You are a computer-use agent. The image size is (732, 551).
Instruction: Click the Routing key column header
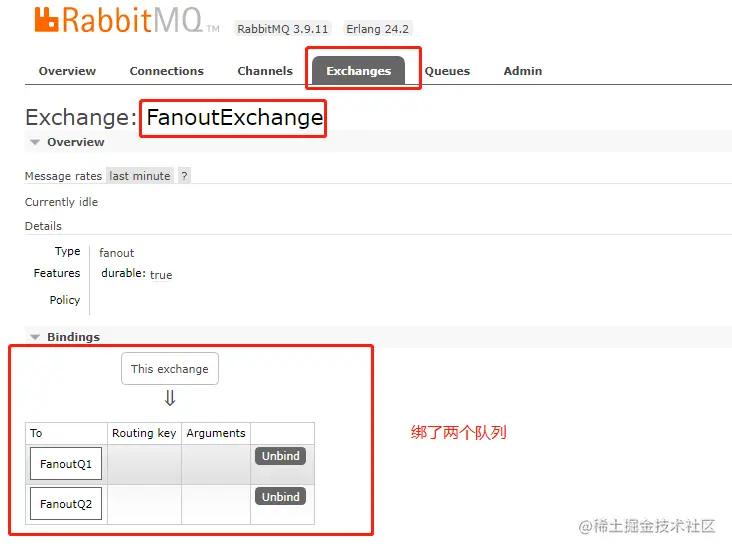pyautogui.click(x=144, y=433)
